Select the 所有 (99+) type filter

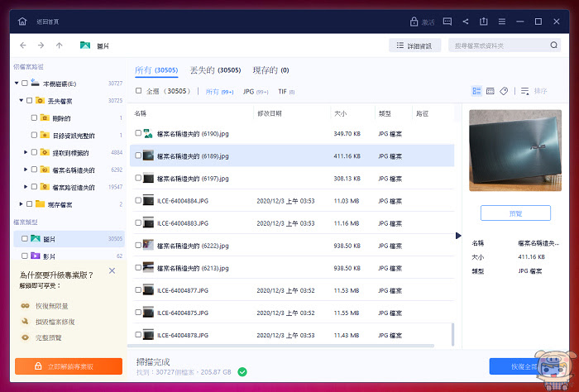click(x=219, y=92)
